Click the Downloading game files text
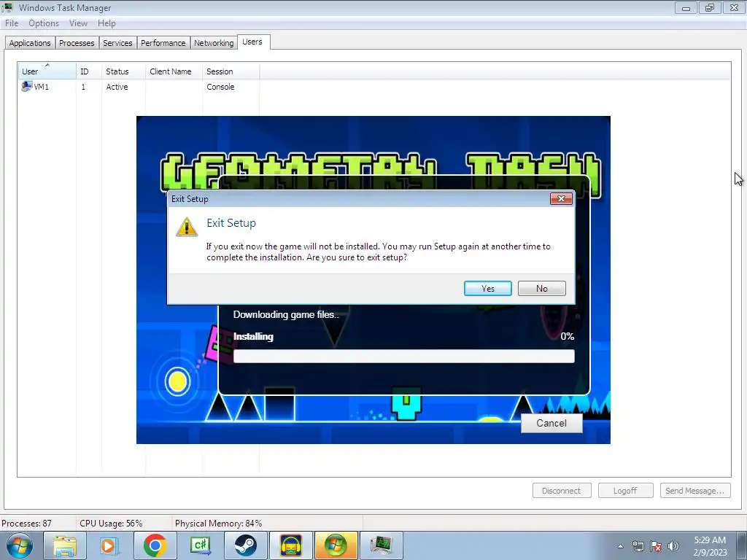Screen dimensions: 747x560 286,314
